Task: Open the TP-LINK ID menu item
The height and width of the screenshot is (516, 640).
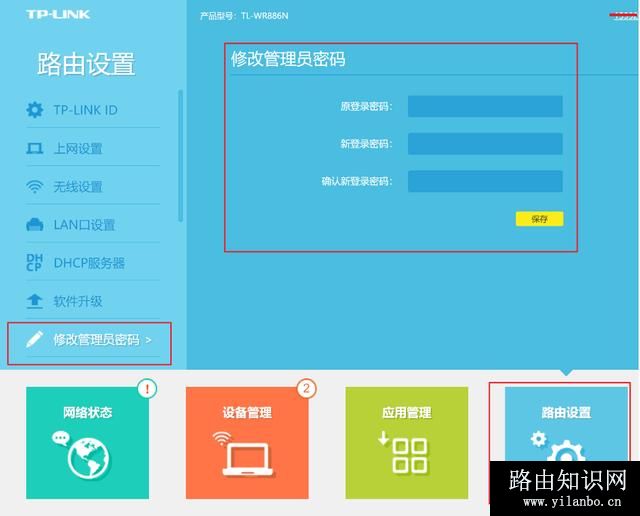Action: pos(93,110)
